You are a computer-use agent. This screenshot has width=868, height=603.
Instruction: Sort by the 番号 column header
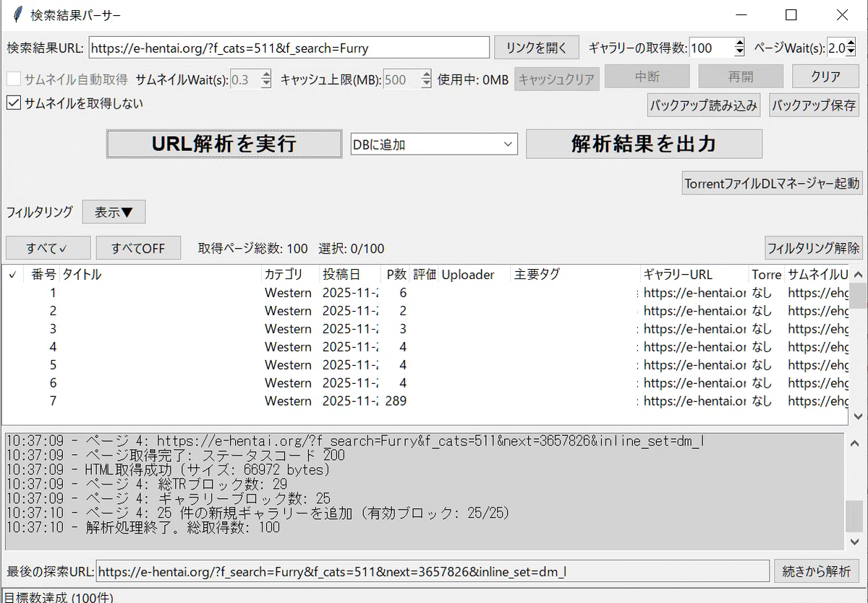click(x=41, y=274)
